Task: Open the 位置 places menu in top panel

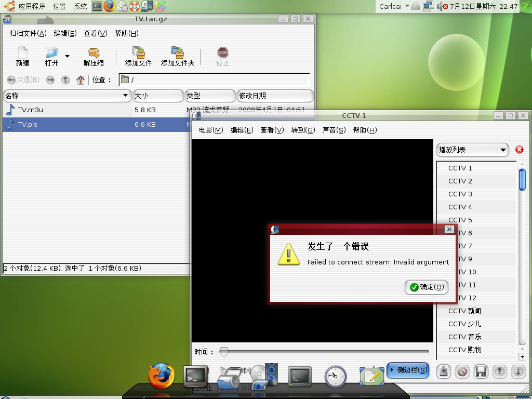Action: pyautogui.click(x=59, y=6)
